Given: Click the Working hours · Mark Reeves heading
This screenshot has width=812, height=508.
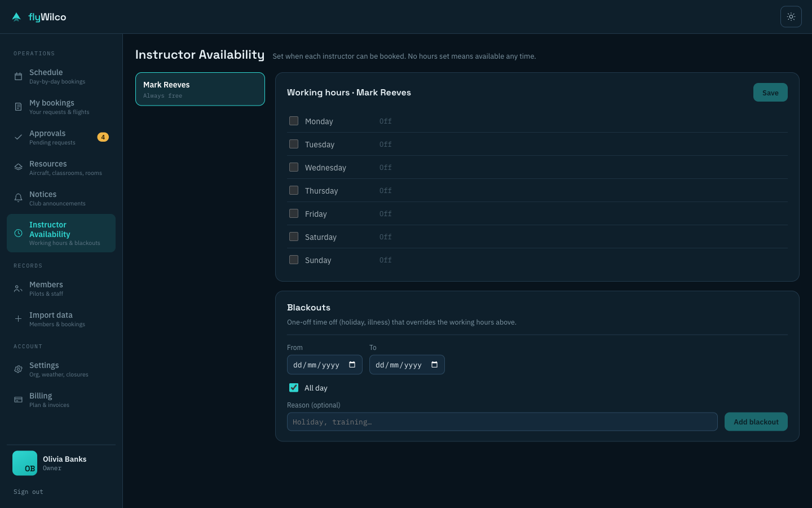Looking at the screenshot, I should tap(349, 93).
